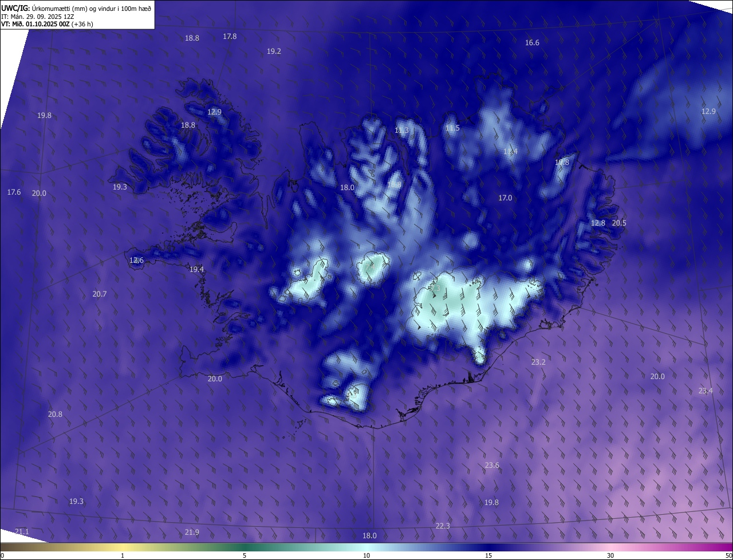Select the 19.4 wind value label
Screen dimensions: 733x560
click(196, 269)
